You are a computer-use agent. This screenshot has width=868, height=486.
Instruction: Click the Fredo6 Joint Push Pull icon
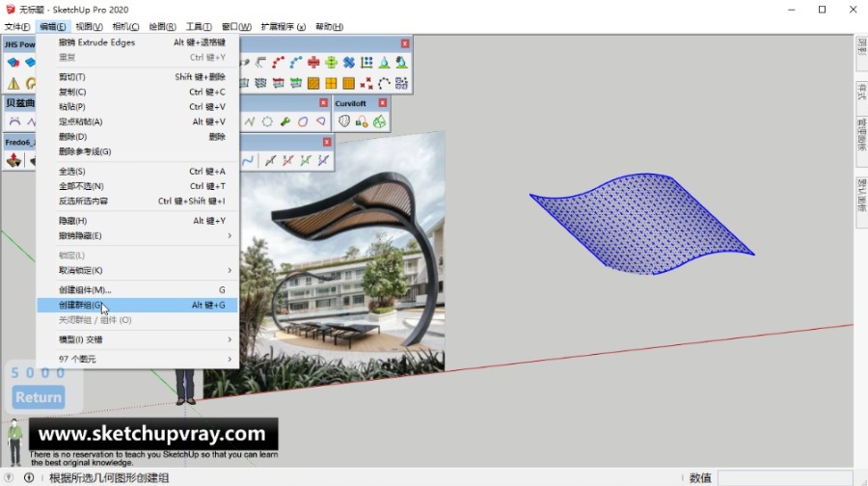pos(14,160)
